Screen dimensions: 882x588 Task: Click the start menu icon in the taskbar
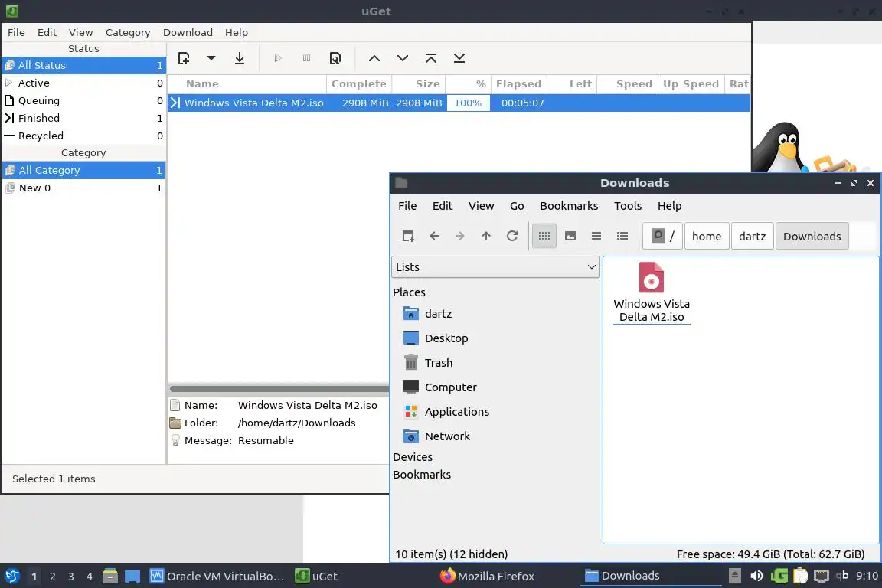tap(11, 577)
